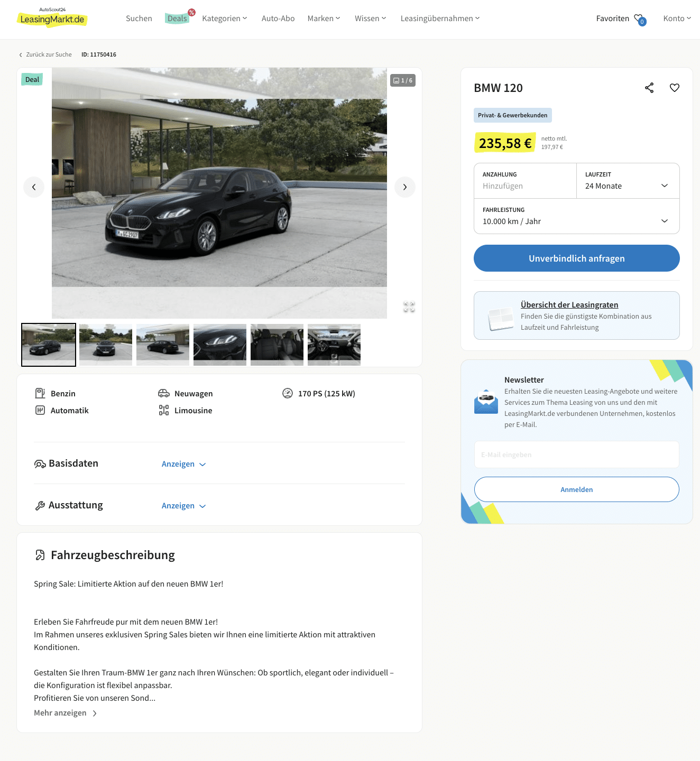Click the image counter 1/6 badge
This screenshot has height=761, width=700.
403,80
